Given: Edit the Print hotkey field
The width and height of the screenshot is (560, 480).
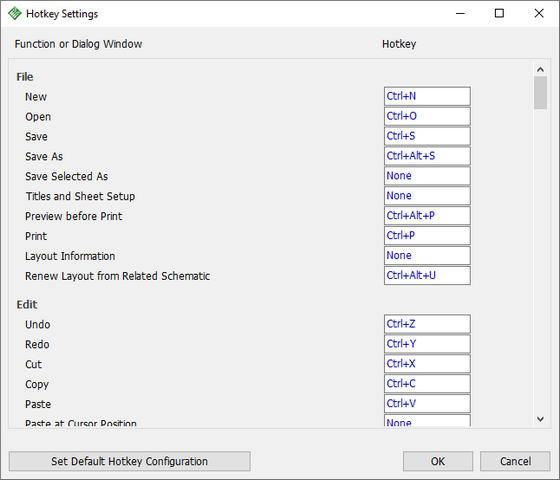Looking at the screenshot, I should click(x=427, y=236).
